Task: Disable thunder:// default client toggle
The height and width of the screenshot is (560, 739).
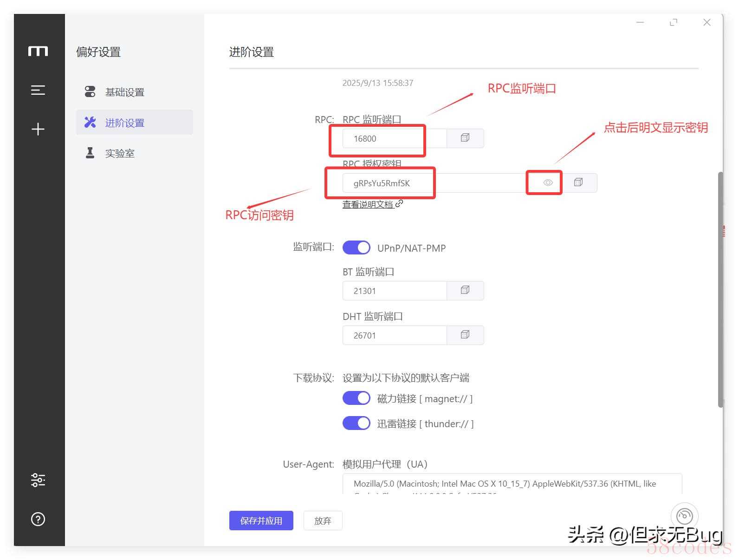Action: 357,423
